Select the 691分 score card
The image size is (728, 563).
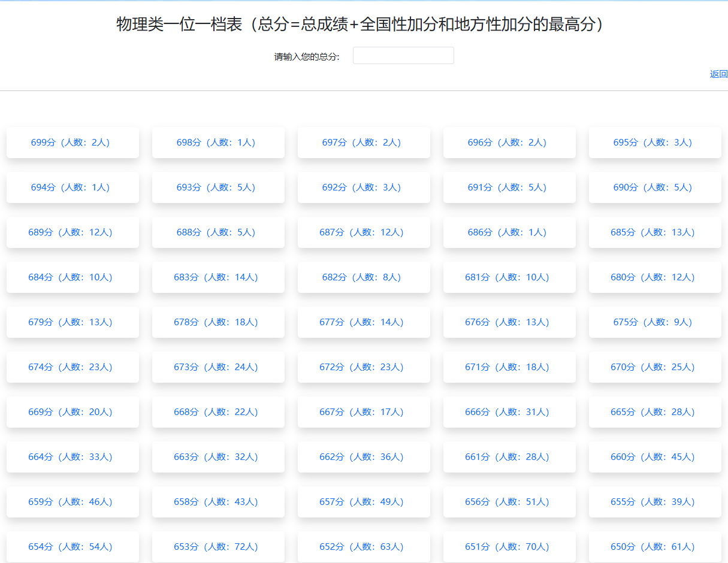tap(509, 187)
